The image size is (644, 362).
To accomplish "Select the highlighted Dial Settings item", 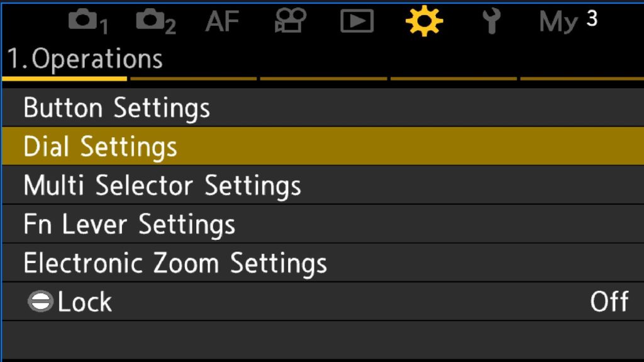I will pos(101,146).
